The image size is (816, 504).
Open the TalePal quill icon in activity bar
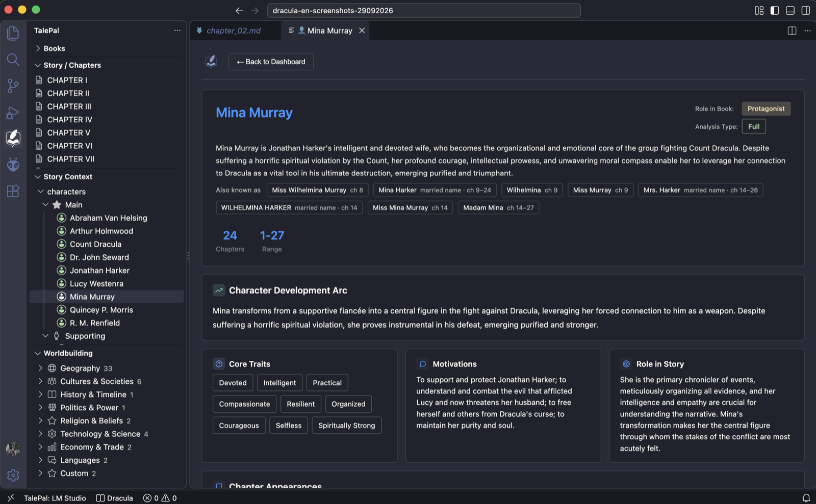pyautogui.click(x=13, y=138)
